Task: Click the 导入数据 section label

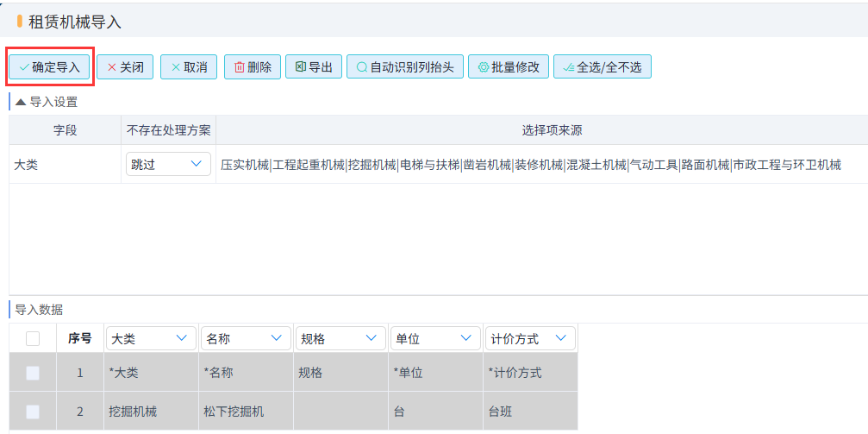Action: 39,310
